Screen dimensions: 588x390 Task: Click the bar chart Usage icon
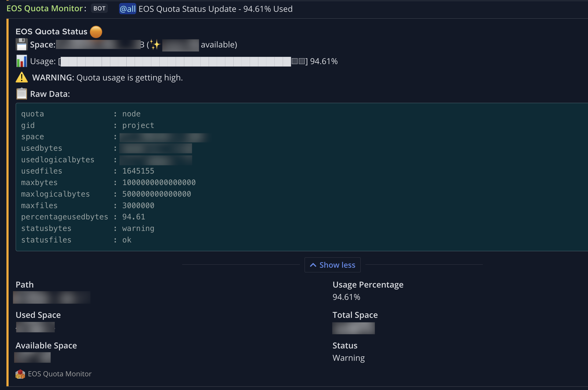click(x=21, y=61)
